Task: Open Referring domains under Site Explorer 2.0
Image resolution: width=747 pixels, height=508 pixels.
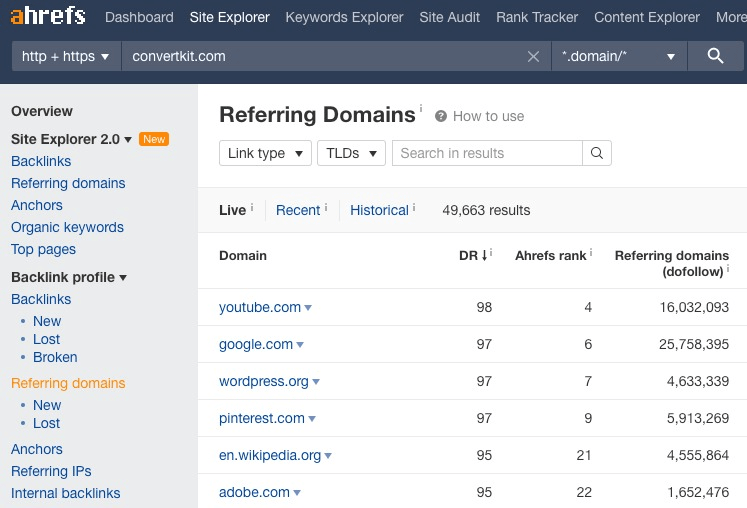Action: 68,183
